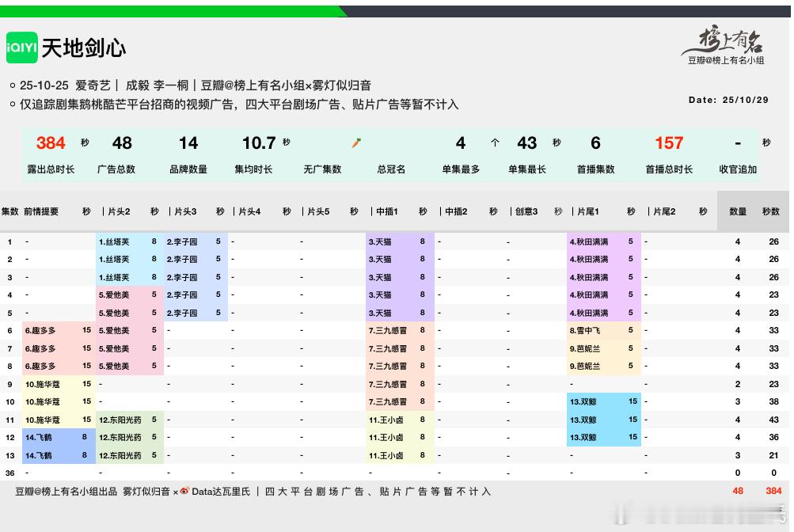Click the 榜上有名 calligraphy logo
This screenshot has width=794, height=532.
(724, 40)
